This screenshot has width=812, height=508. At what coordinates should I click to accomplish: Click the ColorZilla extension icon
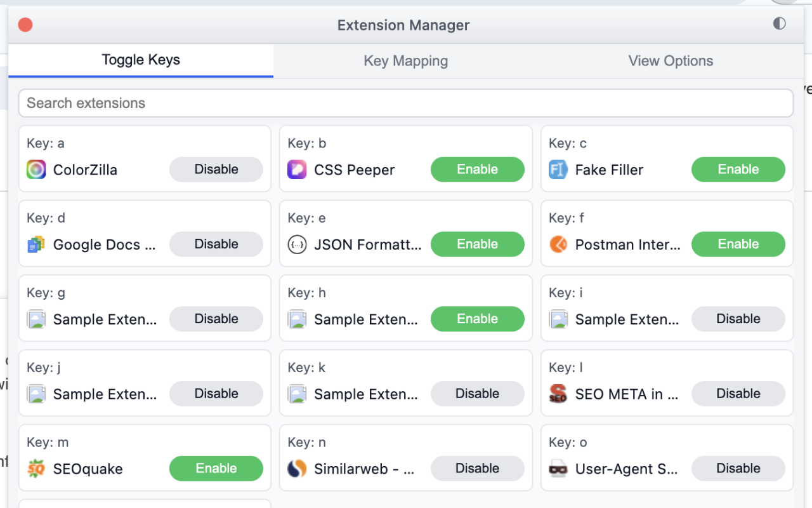click(x=36, y=170)
